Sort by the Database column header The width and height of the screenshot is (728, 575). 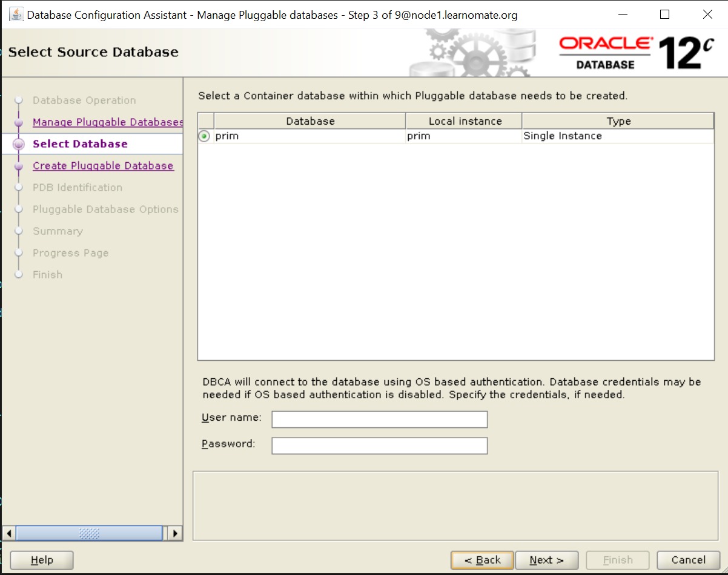point(310,121)
